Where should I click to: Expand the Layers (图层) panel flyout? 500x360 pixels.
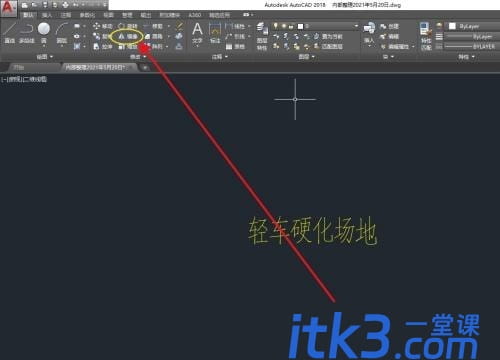(x=307, y=57)
